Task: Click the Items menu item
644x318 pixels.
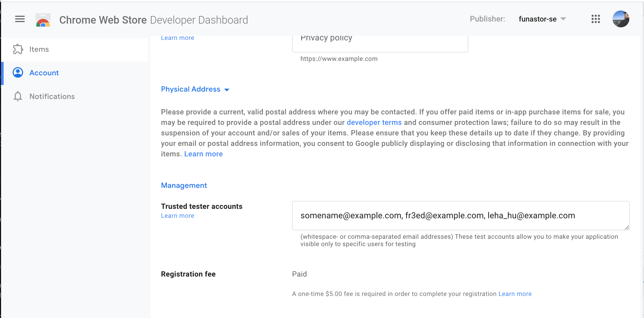Action: point(39,49)
